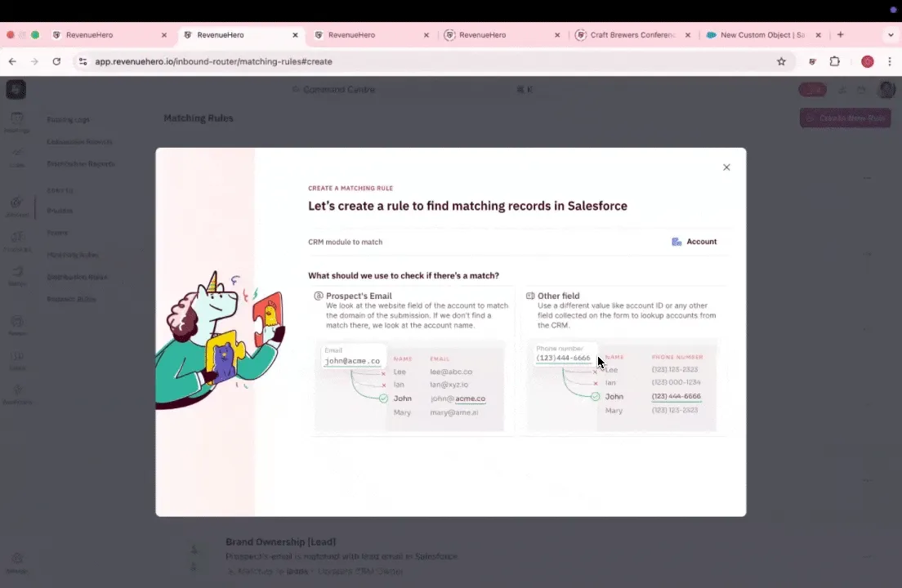Open the Brand Ownership [Lead] rule
Screen dimensions: 902x588
pyautogui.click(x=281, y=541)
